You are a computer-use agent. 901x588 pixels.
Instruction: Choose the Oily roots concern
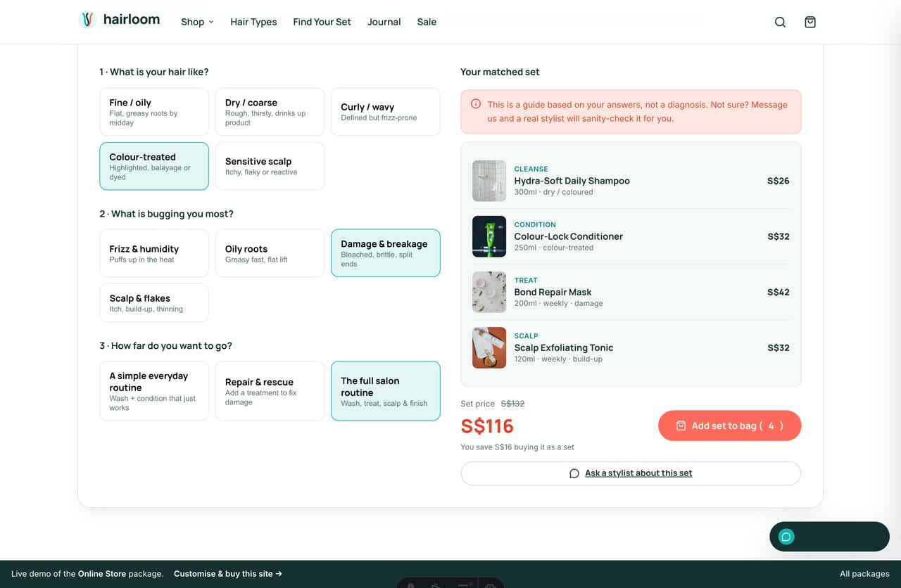270,253
